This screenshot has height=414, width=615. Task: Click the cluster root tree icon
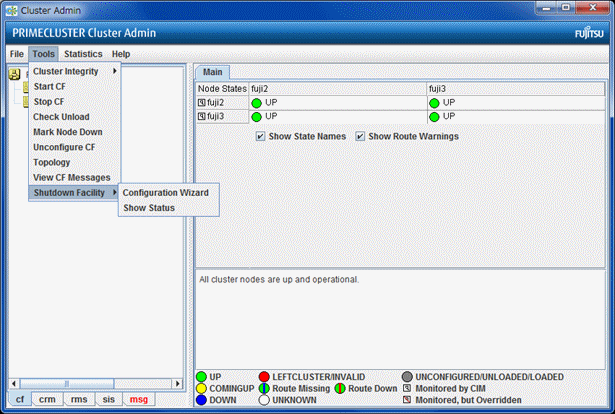point(15,74)
